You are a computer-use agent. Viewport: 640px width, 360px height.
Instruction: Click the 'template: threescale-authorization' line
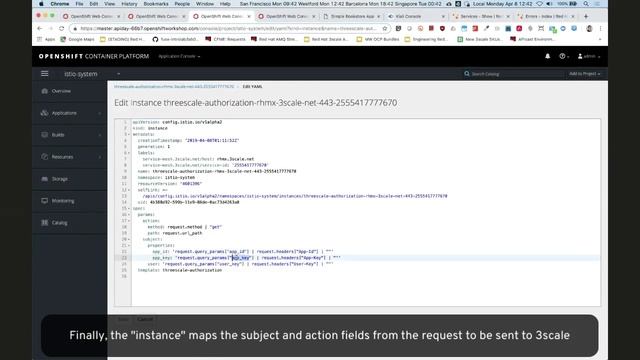tap(180, 270)
